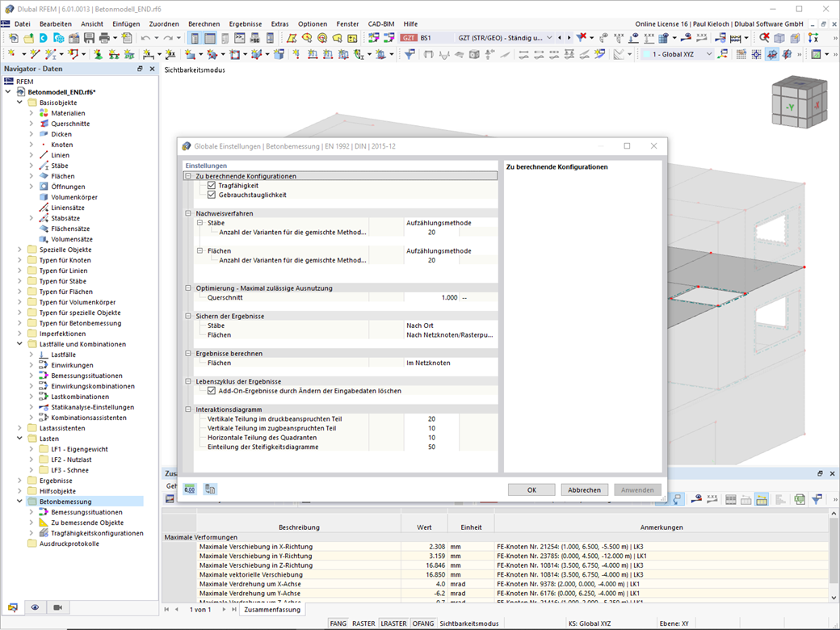Open the Bearbeiten menu
The height and width of the screenshot is (630, 840).
(56, 24)
